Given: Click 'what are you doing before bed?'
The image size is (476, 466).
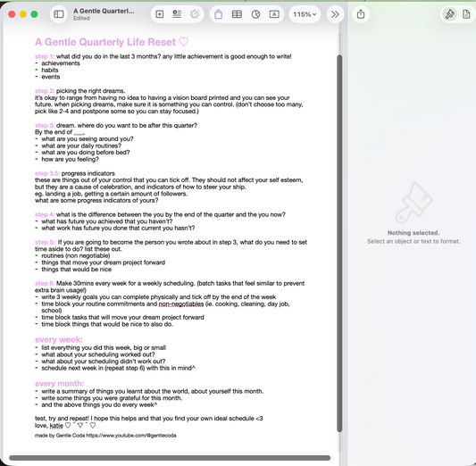Looking at the screenshot, I should pos(86,153).
